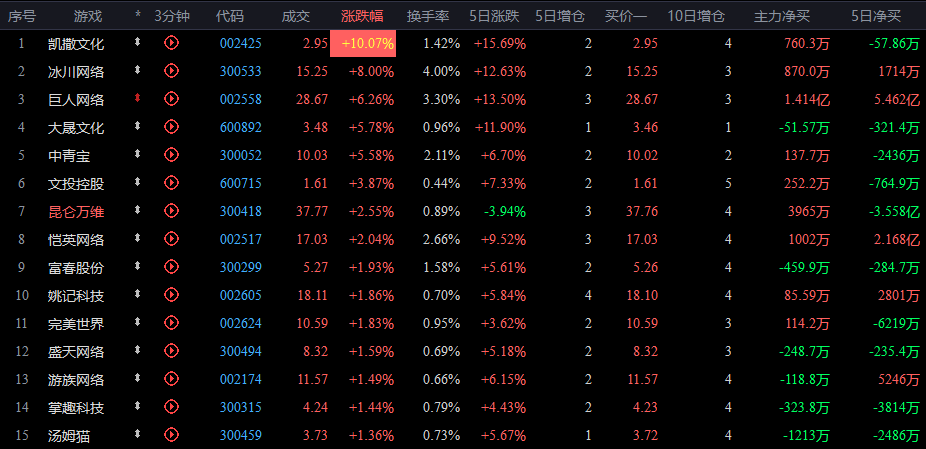
Task: Open 3-minute chart icon for 昆仑万维
Action: tap(171, 210)
